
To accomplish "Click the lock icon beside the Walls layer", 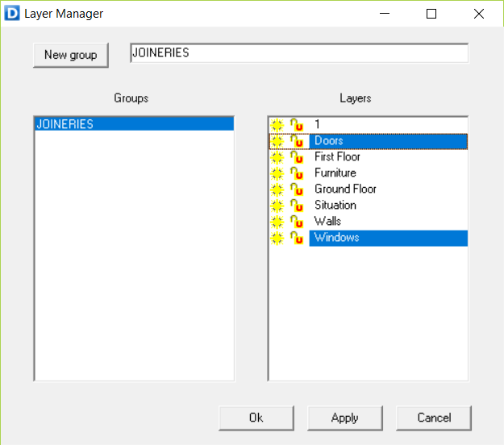I will tap(297, 222).
